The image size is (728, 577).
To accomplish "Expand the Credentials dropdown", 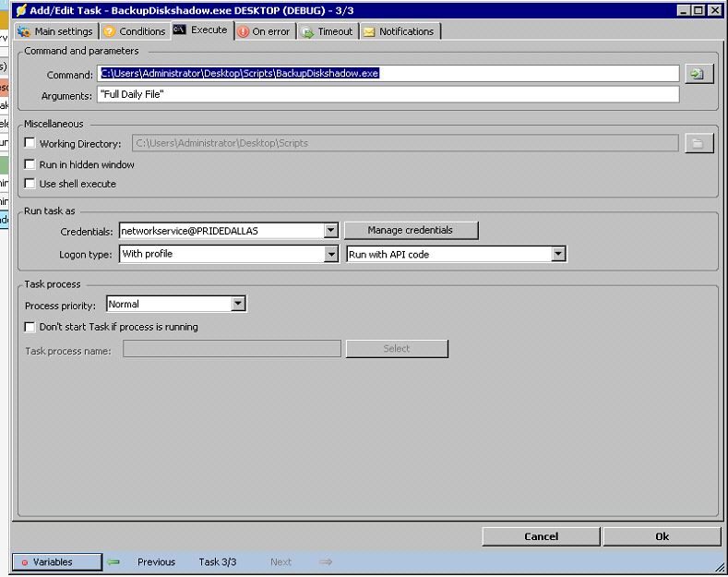I will (330, 230).
